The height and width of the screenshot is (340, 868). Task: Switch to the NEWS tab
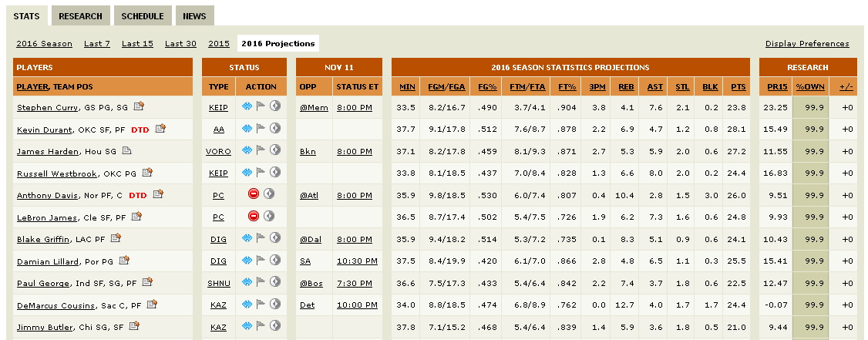(194, 16)
